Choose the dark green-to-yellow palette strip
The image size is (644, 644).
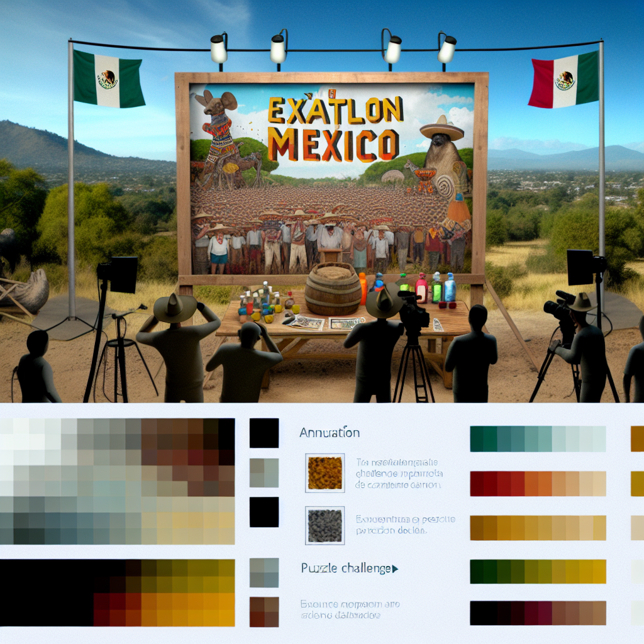click(538, 572)
